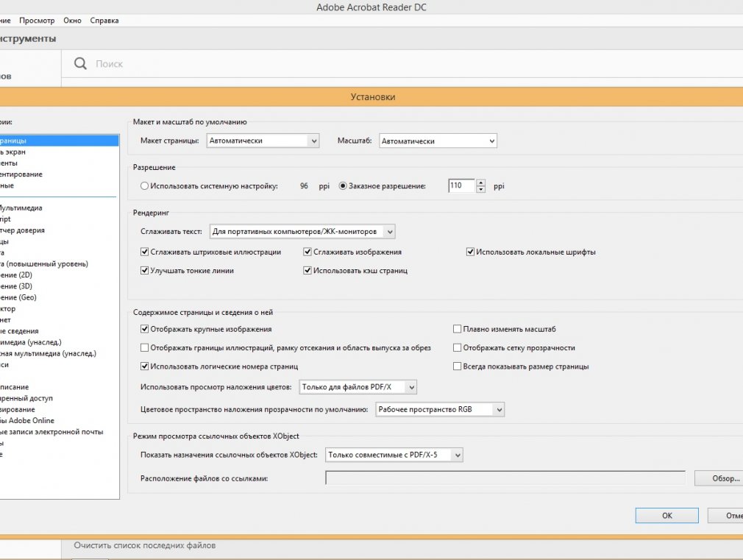Open 'Использовать просмотр наложения цветов' dropdown
743x560 pixels.
tap(358, 387)
